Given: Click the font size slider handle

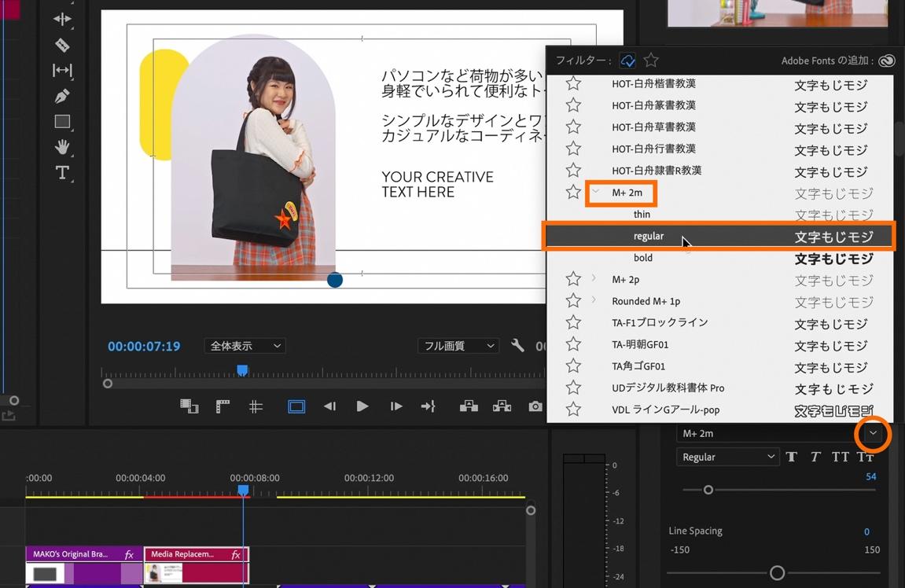Looking at the screenshot, I should pos(708,490).
